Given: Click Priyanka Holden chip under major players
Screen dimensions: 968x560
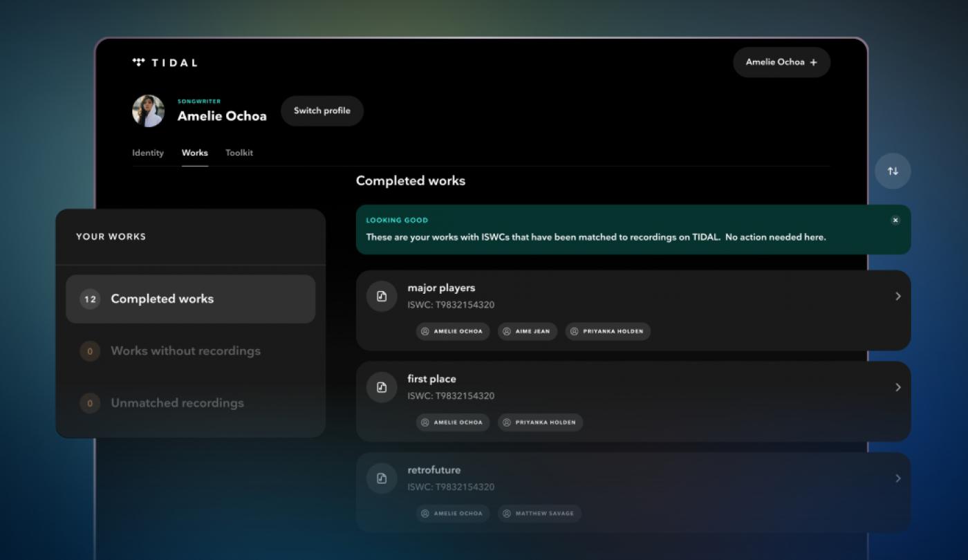Looking at the screenshot, I should tap(608, 331).
